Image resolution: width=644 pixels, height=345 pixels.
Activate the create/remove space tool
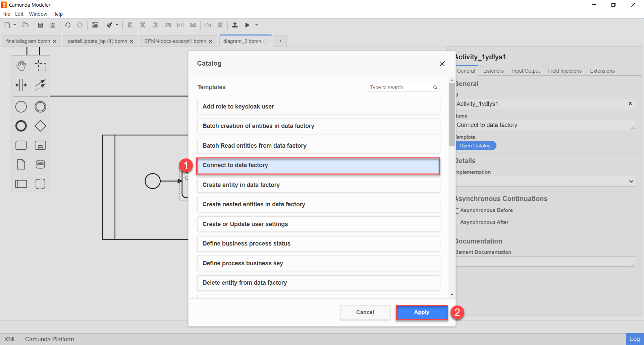[x=21, y=85]
